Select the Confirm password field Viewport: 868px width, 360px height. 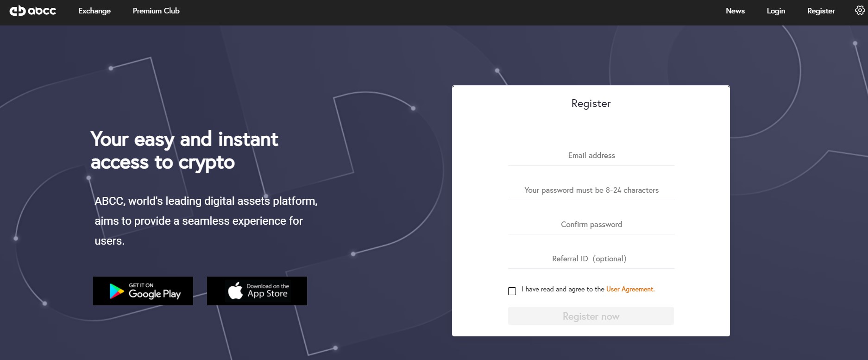tap(591, 224)
